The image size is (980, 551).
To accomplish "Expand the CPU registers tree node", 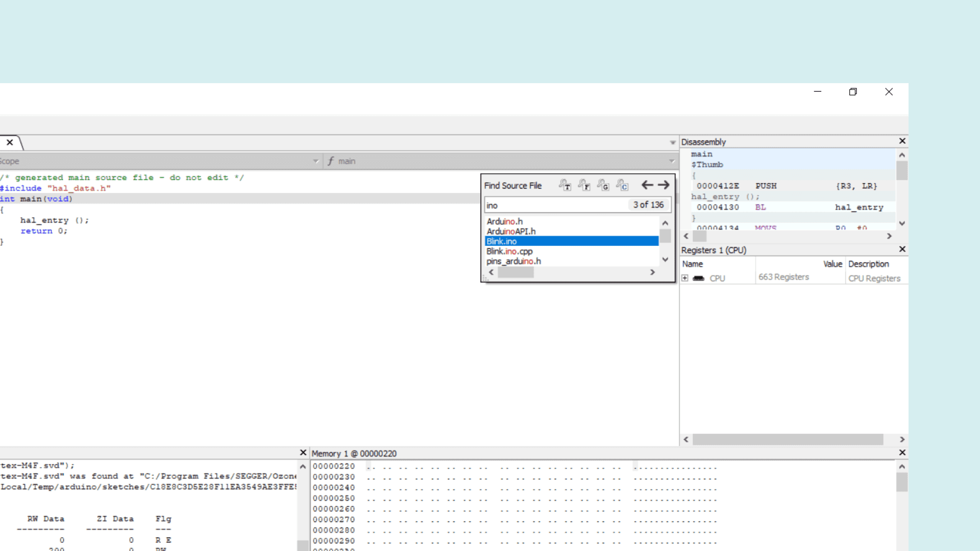I will pos(685,279).
